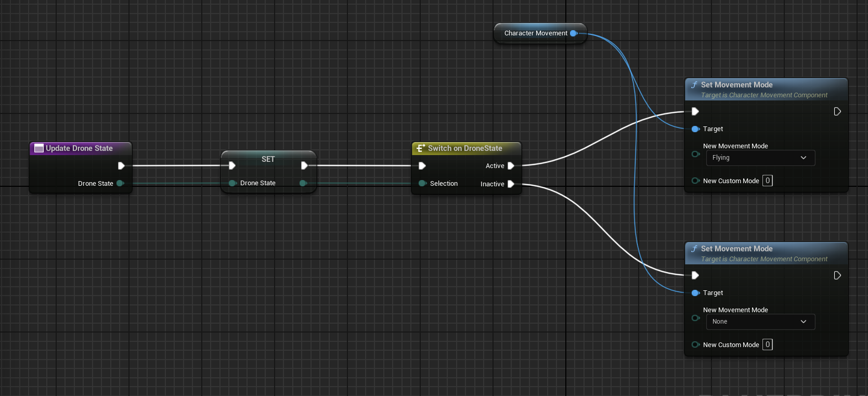868x396 pixels.
Task: Click New Custom Mode field in None node
Action: 767,344
